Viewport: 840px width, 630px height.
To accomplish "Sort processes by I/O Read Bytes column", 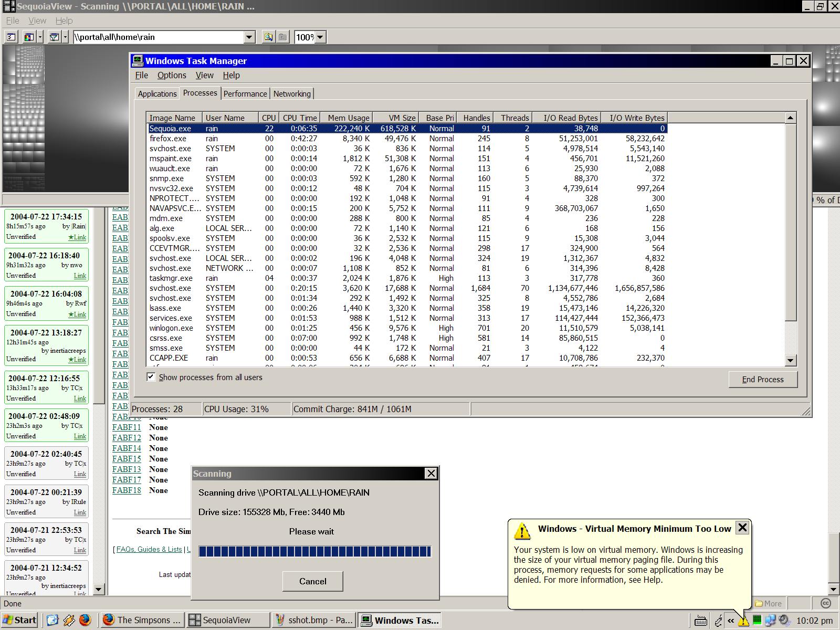I will click(x=567, y=118).
